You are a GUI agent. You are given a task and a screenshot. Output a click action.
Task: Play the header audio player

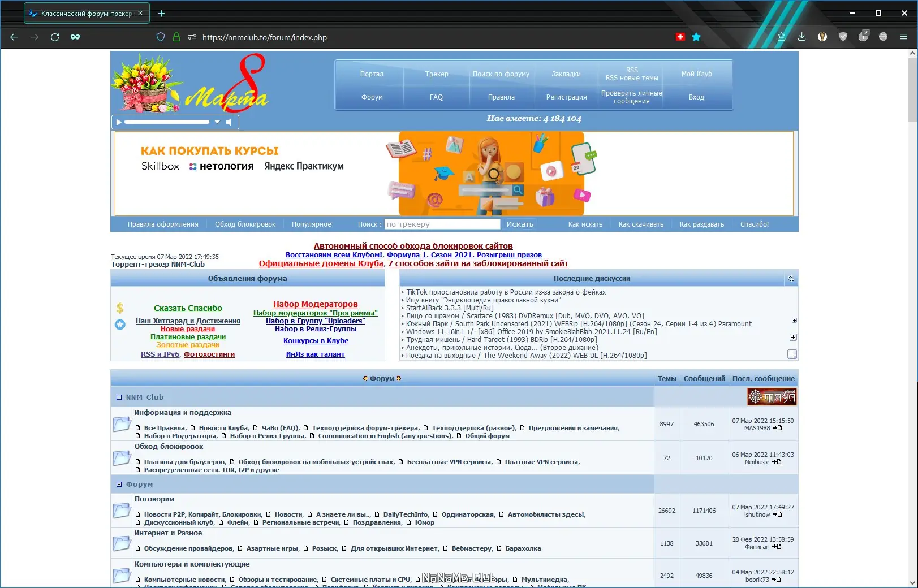click(x=119, y=122)
